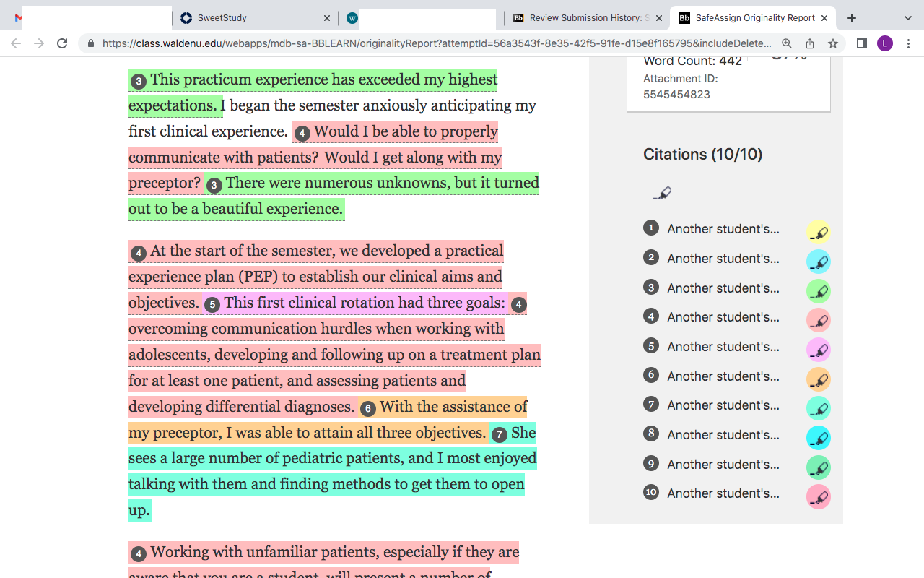The height and width of the screenshot is (578, 924).
Task: Open citation 10 Another student's paper
Action: pyautogui.click(x=723, y=493)
